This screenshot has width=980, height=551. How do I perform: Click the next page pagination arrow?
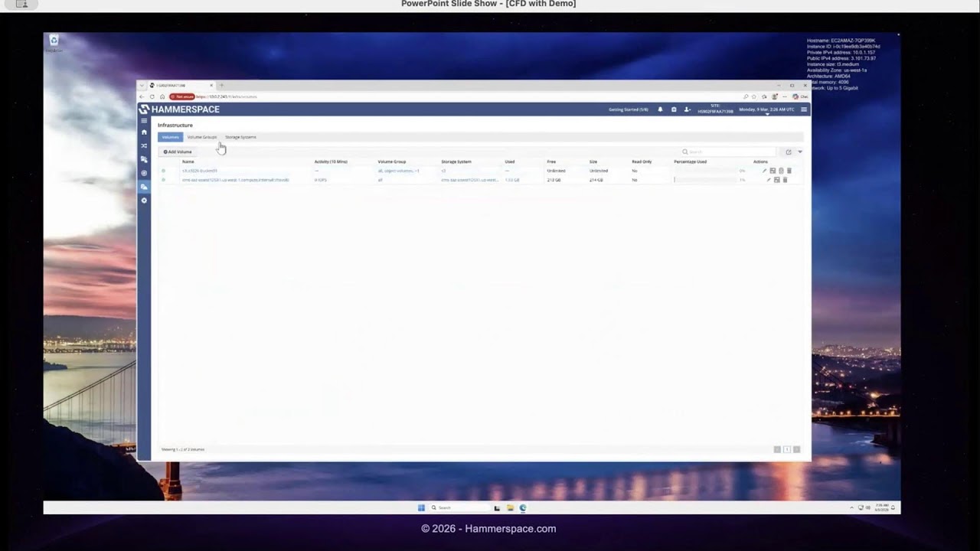tap(796, 449)
